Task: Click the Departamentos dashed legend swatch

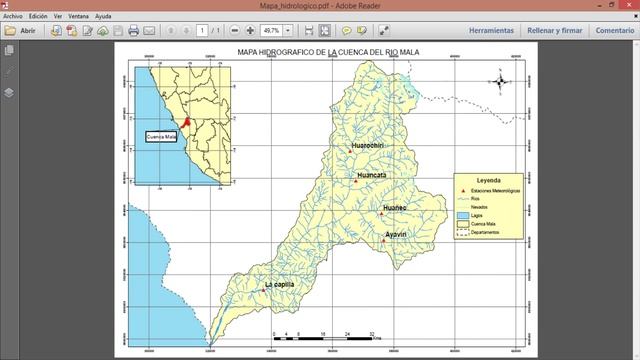Action: (x=463, y=233)
